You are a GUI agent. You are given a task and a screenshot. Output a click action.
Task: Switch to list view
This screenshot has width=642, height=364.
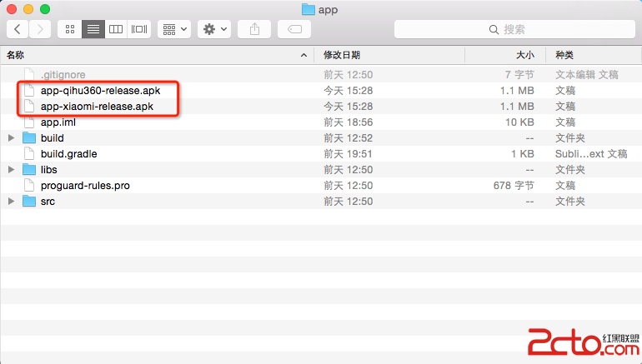pyautogui.click(x=93, y=29)
